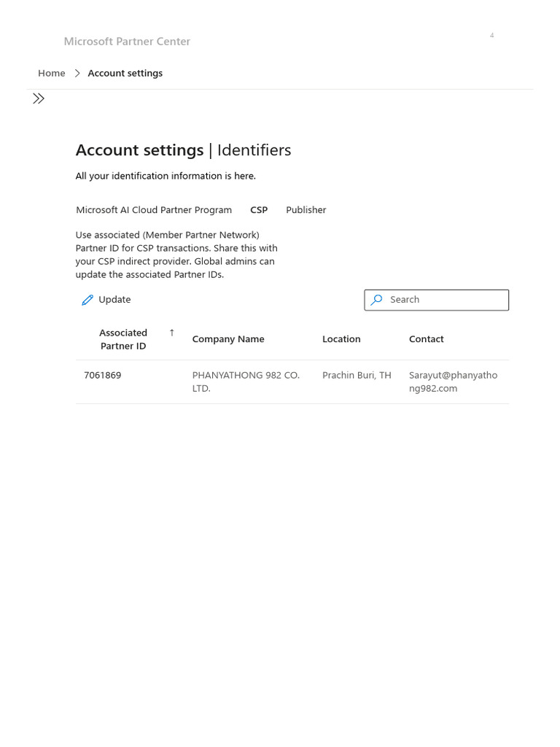This screenshot has height=747, width=560.
Task: Click the Company Name column header
Action: pos(228,339)
